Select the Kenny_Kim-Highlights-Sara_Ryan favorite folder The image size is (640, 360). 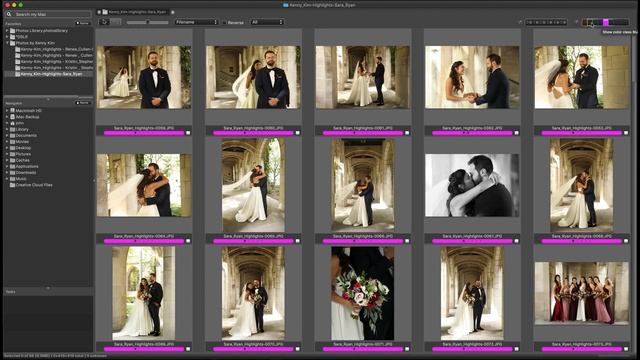(x=49, y=74)
